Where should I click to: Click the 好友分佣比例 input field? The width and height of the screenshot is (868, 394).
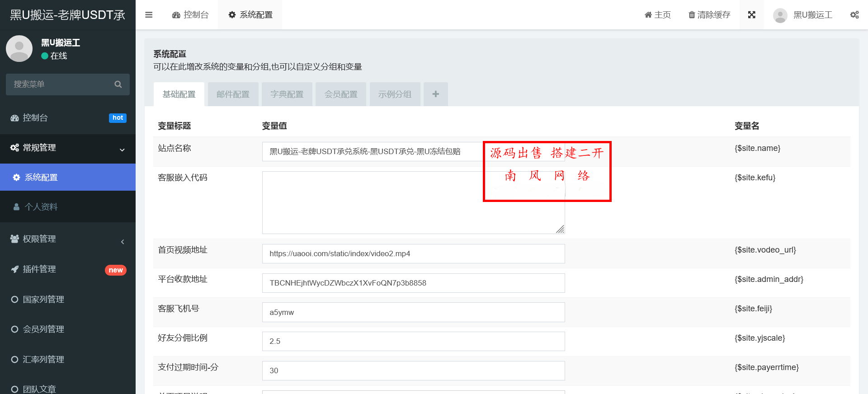(x=413, y=341)
